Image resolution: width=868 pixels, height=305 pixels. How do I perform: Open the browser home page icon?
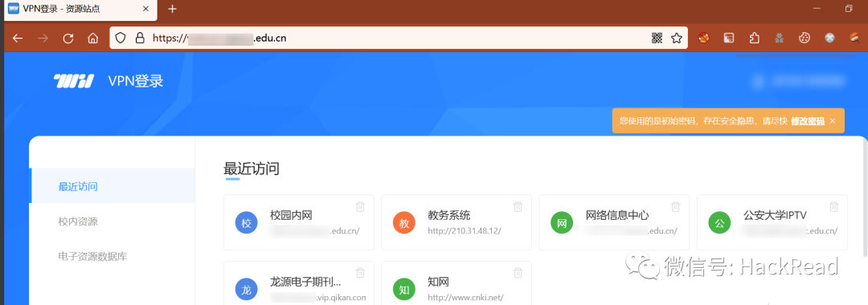[x=93, y=39]
